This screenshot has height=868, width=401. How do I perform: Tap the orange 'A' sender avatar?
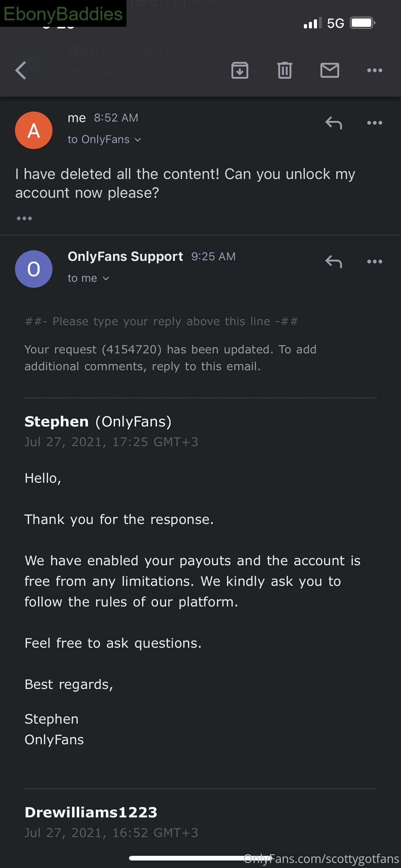point(34,130)
